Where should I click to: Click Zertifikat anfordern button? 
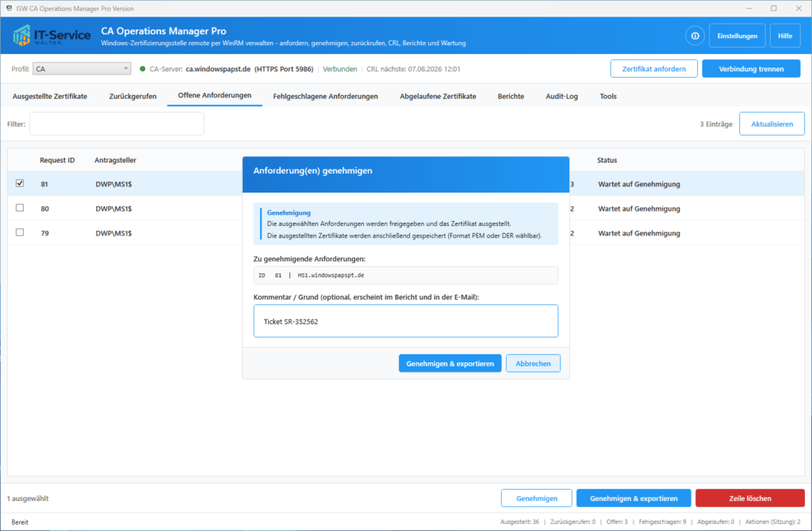pos(653,69)
